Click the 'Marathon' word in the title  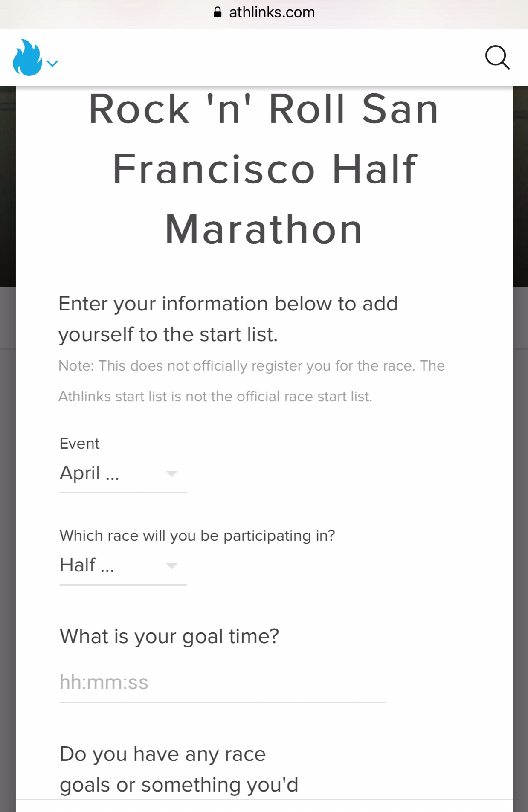[264, 229]
